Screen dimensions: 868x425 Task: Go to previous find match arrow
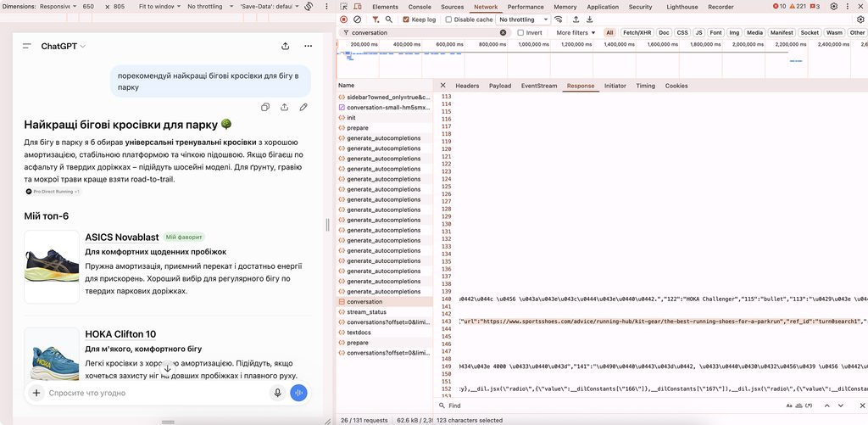(826, 406)
